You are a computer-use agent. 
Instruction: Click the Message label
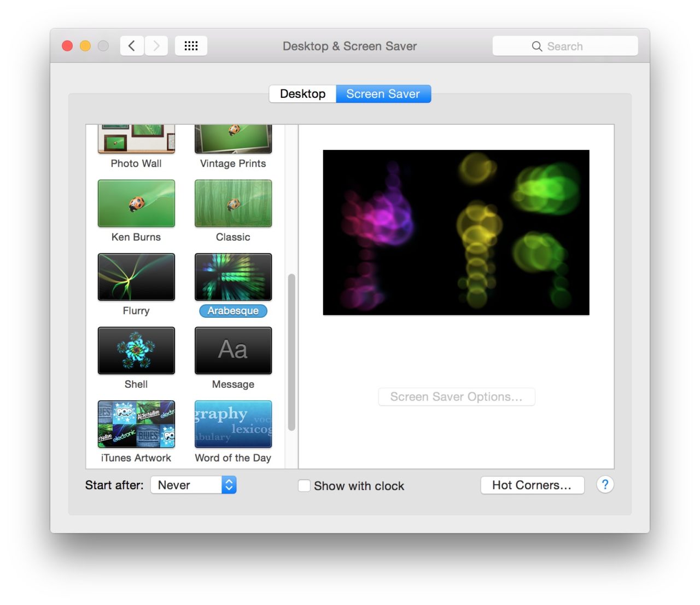click(x=233, y=384)
